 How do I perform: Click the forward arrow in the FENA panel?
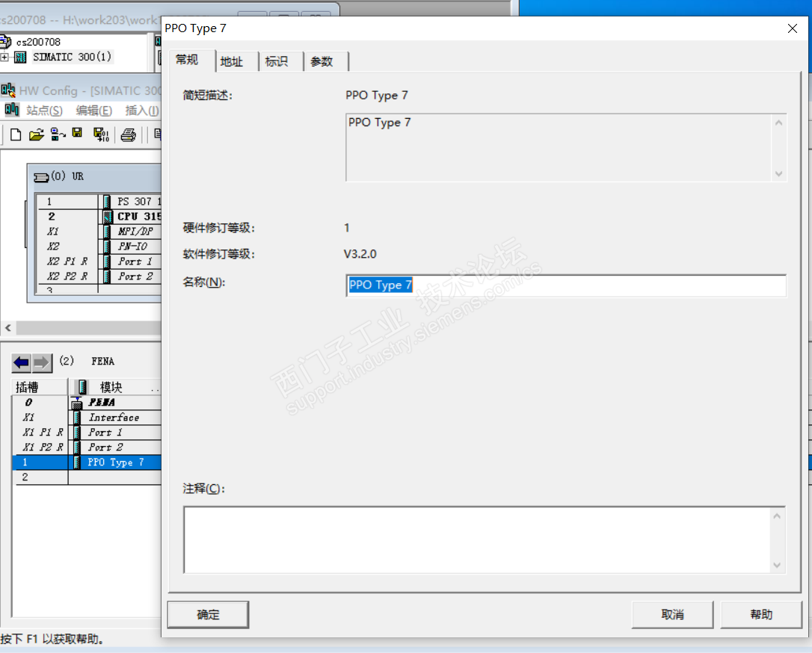(x=42, y=362)
